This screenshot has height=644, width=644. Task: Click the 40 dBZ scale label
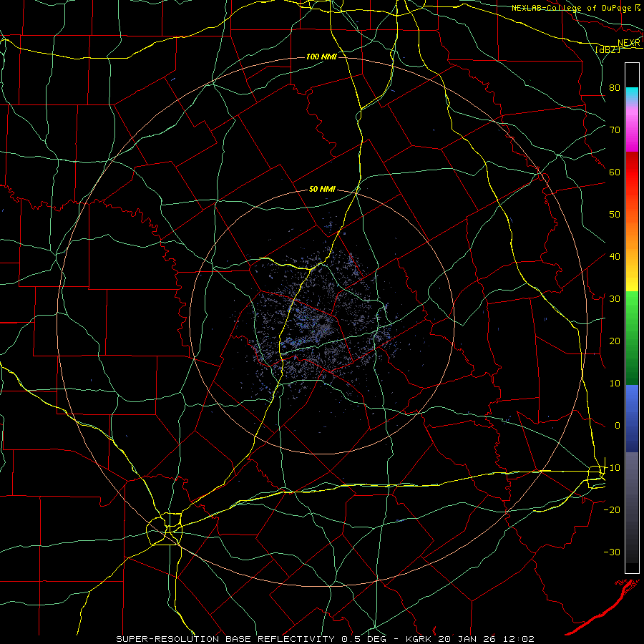[x=615, y=257]
